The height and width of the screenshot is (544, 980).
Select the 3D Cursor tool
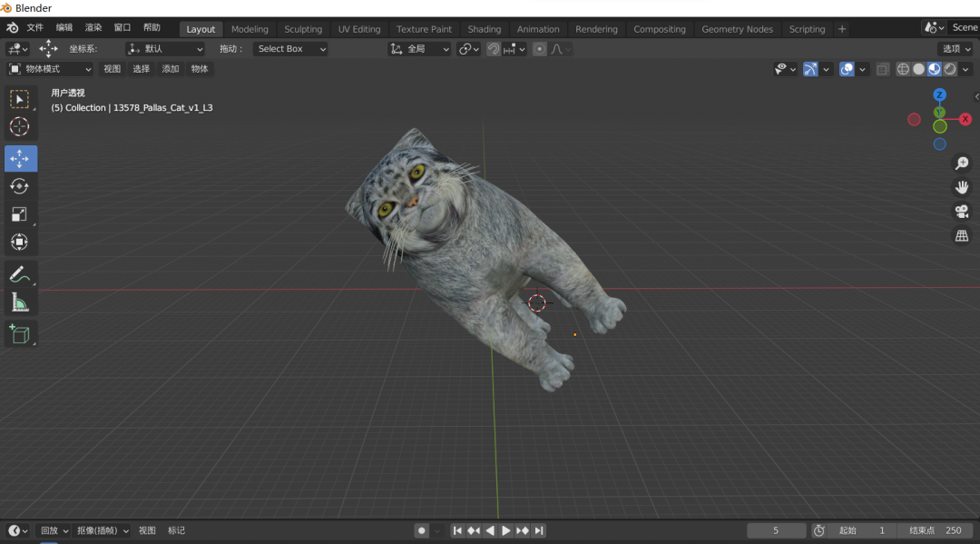click(19, 127)
